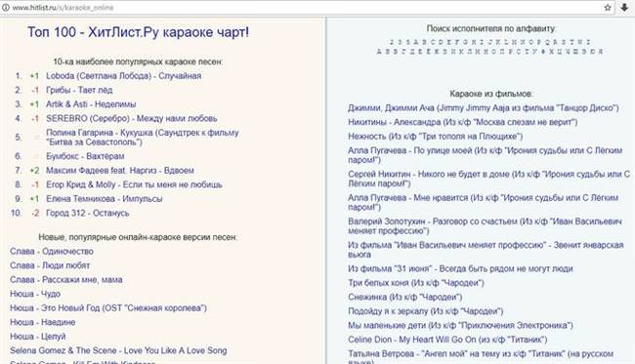
Task: Bookmark page with star icon
Action: [x=608, y=8]
